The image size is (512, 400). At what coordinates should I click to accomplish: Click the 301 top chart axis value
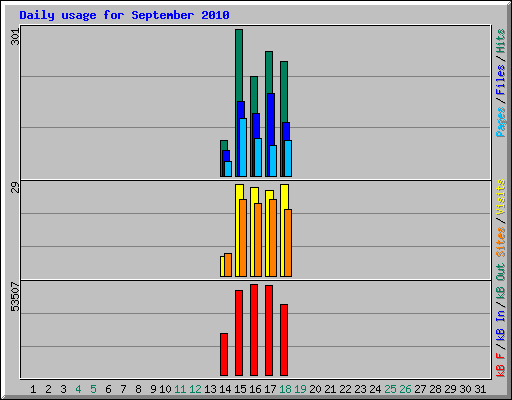[x=15, y=37]
